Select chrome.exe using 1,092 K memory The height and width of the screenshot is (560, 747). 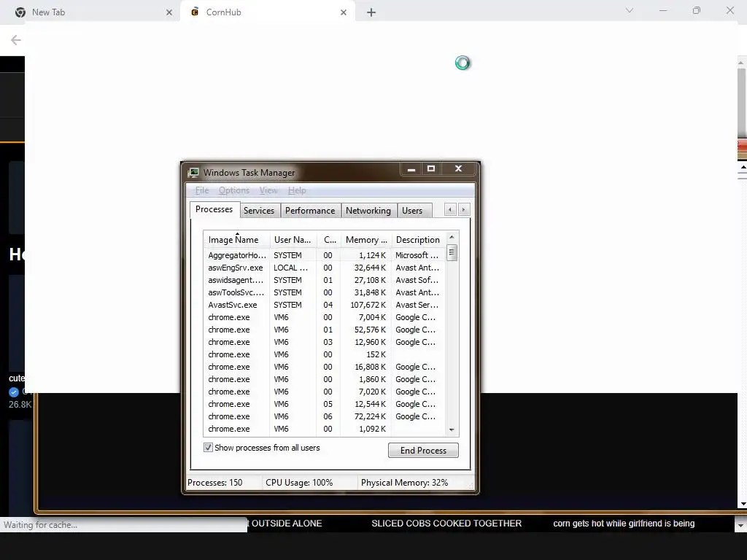point(325,429)
